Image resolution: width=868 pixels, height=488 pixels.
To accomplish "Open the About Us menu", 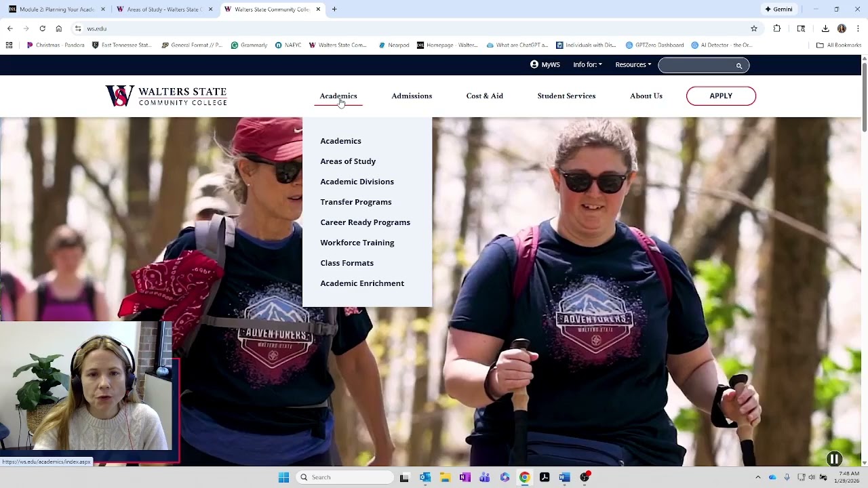I will [646, 96].
